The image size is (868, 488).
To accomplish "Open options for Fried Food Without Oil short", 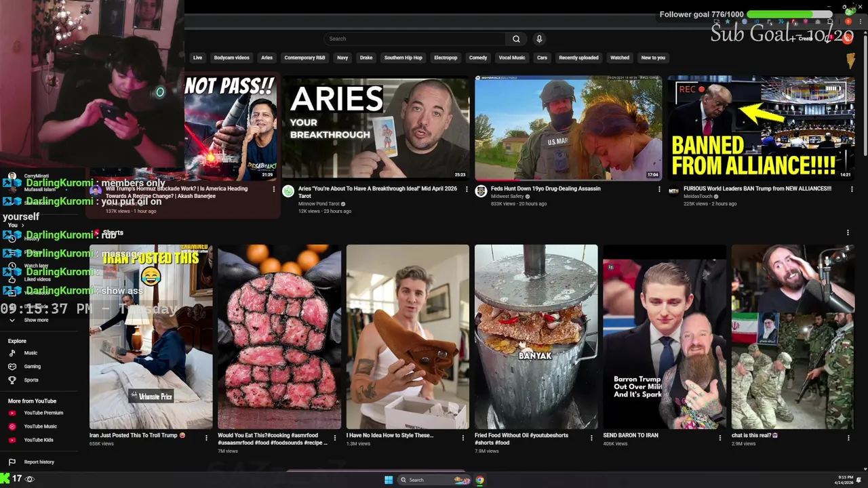I will tap(591, 438).
